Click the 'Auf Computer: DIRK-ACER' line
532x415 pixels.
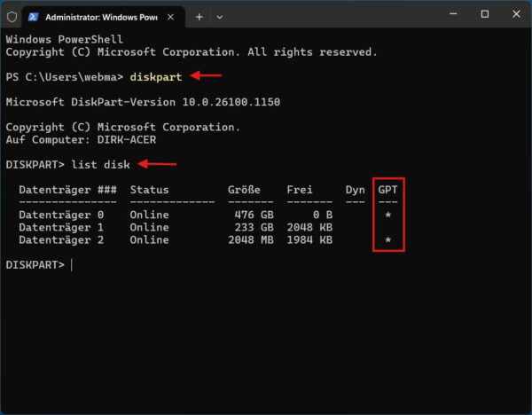pos(81,140)
